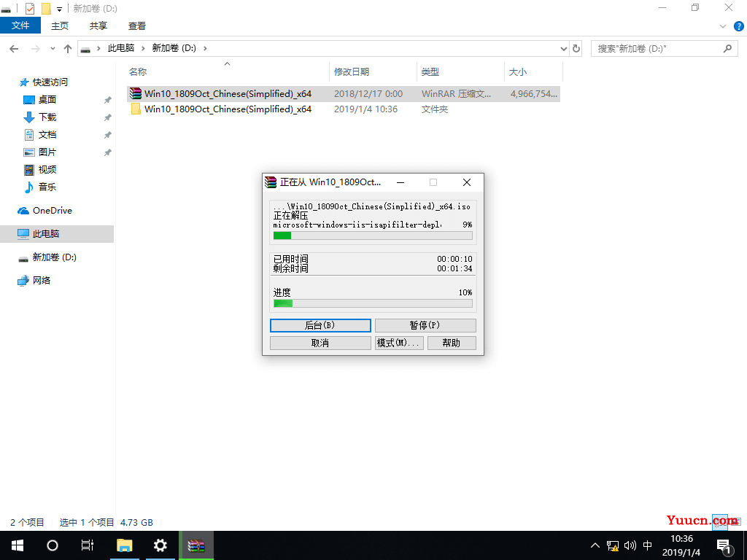
Task: Click the overall 进度 progress bar
Action: click(x=373, y=303)
